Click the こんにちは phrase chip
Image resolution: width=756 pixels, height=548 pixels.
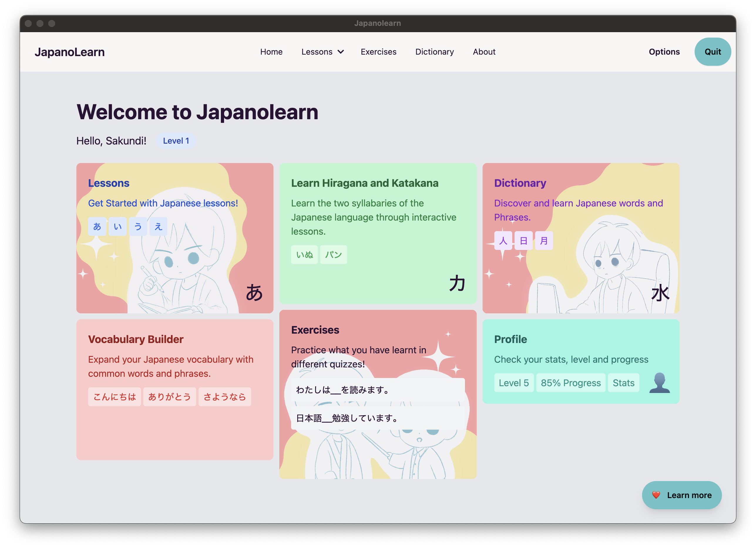pos(114,397)
